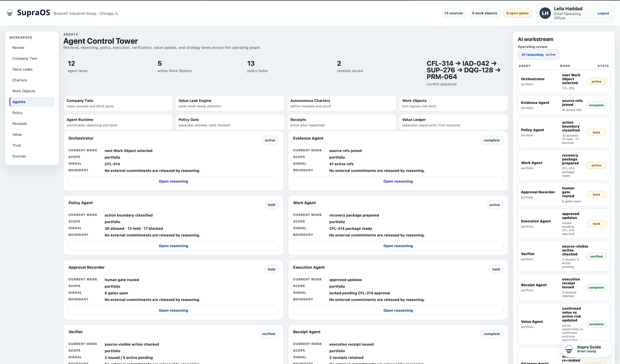The image size is (620, 364).
Task: Select Approval Recorder row in AI workstream
Action: coord(564,194)
